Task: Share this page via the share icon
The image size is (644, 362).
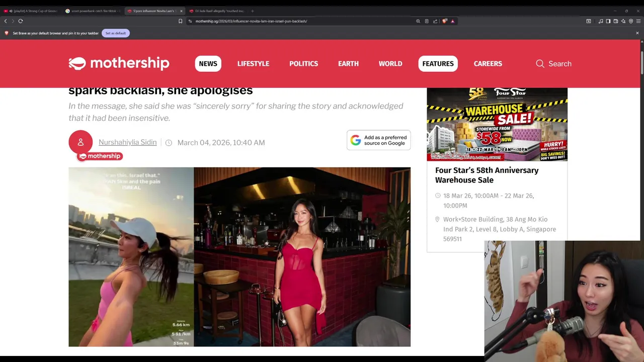Action: tap(435, 21)
